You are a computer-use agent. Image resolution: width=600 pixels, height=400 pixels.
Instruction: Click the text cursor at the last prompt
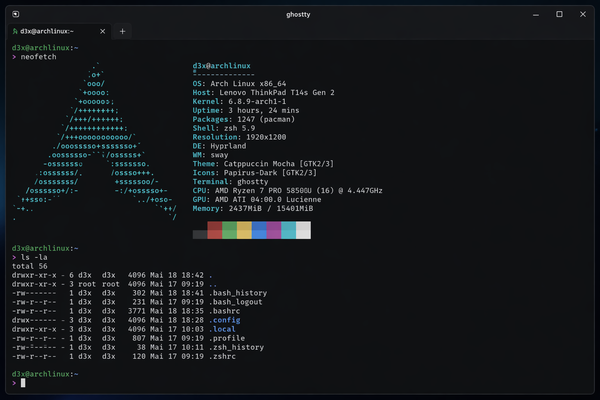click(x=23, y=383)
